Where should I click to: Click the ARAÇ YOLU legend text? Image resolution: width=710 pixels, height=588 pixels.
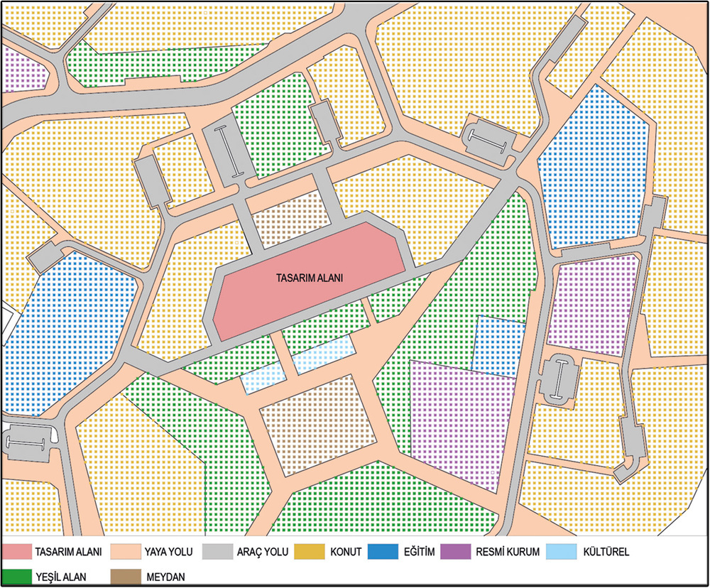tap(263, 552)
